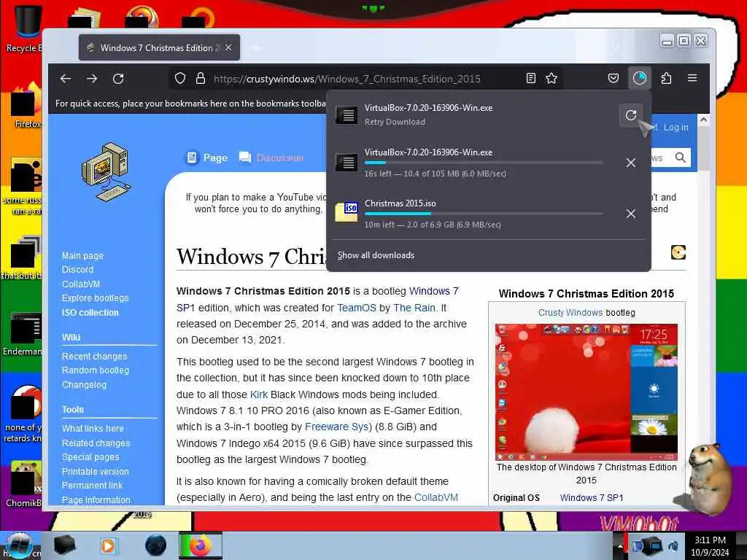747x560 pixels.
Task: Bookmark this page with the star icon
Action: [x=551, y=79]
